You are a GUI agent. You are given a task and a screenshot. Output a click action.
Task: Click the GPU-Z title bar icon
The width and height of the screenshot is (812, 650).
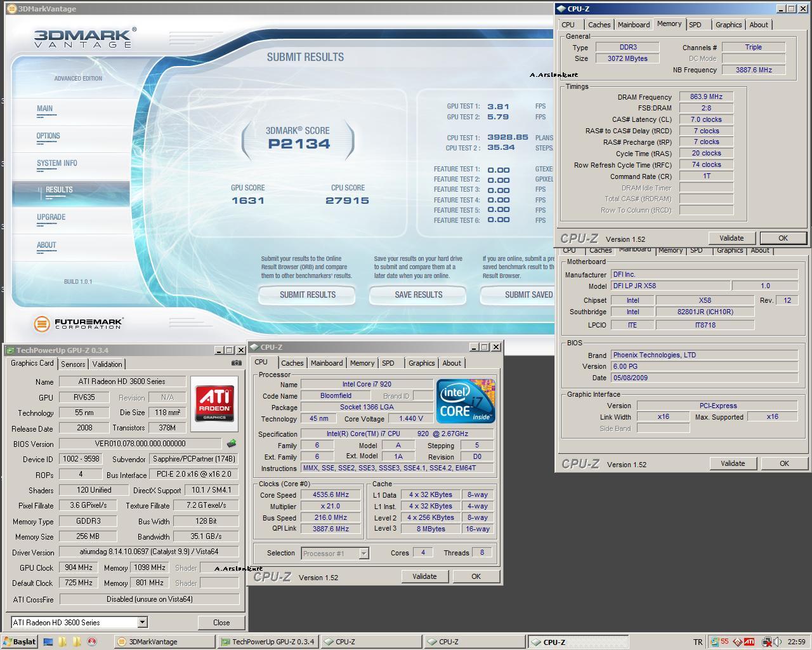tap(10, 350)
